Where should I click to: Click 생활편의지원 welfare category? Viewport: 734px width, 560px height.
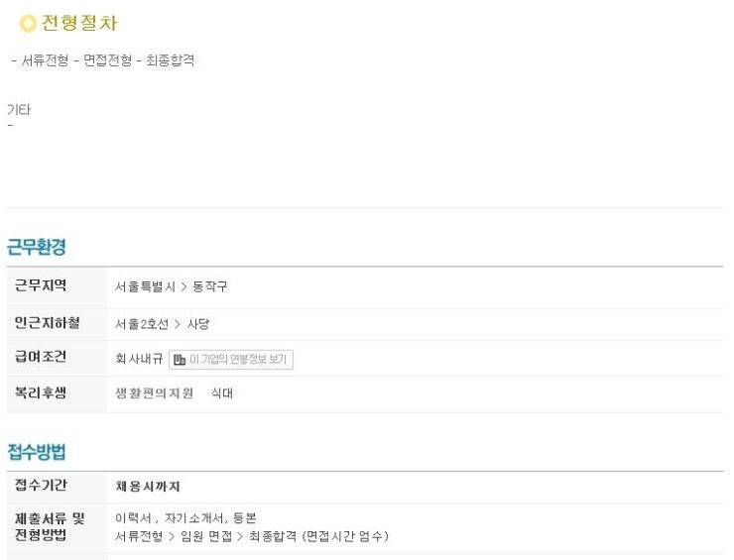(x=154, y=393)
